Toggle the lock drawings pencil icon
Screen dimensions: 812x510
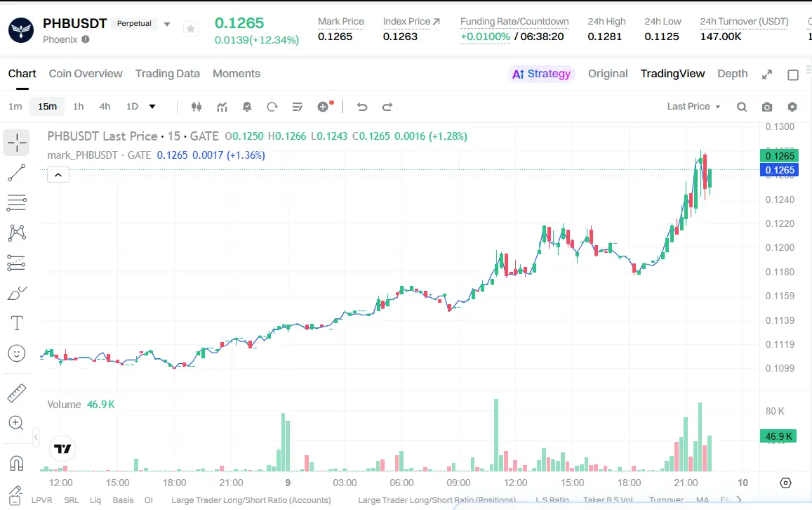15,495
